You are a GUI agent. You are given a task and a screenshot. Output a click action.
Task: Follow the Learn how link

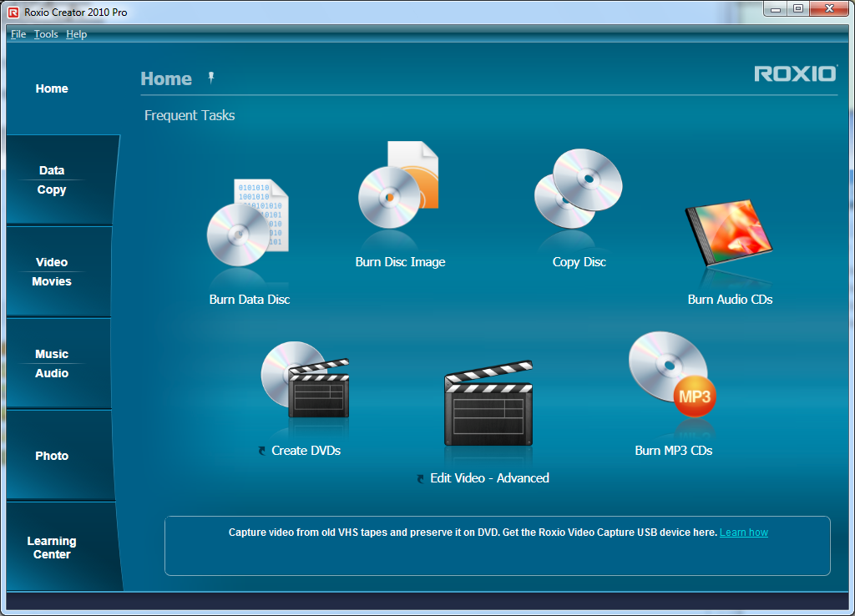[743, 533]
